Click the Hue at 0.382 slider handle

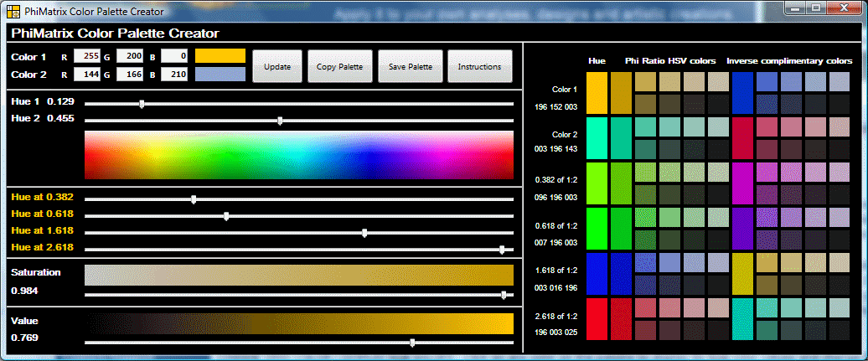tap(194, 199)
